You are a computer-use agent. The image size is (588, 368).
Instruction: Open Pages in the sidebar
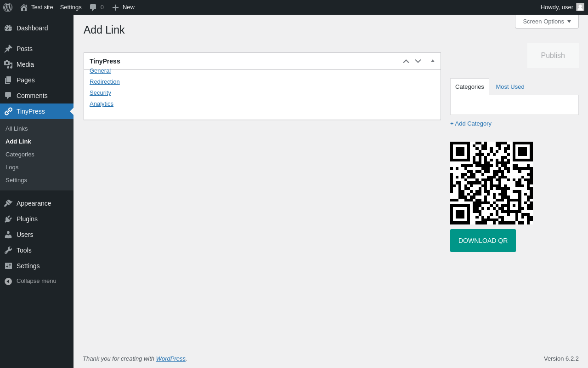coord(37,80)
